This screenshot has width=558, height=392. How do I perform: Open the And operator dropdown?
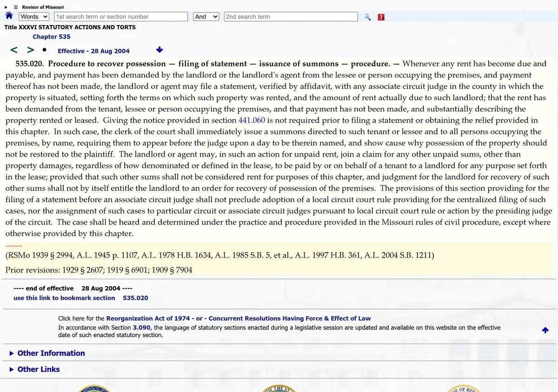pyautogui.click(x=206, y=17)
